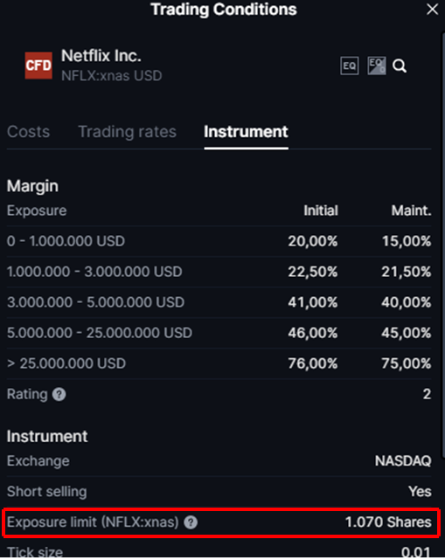Switch to the Costs tab
The width and height of the screenshot is (445, 558).
click(x=28, y=132)
